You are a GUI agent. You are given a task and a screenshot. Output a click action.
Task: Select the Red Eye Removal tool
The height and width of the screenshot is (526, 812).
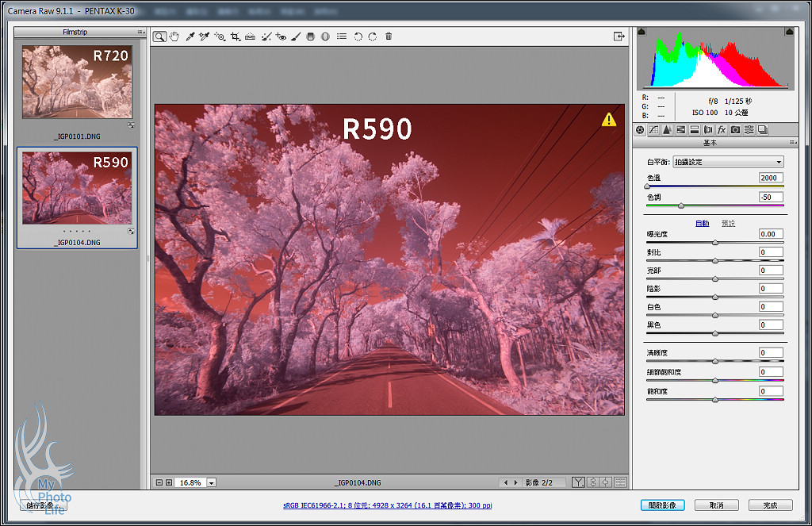281,36
